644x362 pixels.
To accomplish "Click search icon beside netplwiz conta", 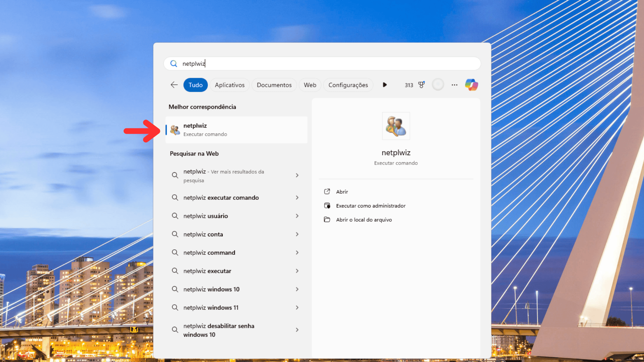I will tap(175, 234).
